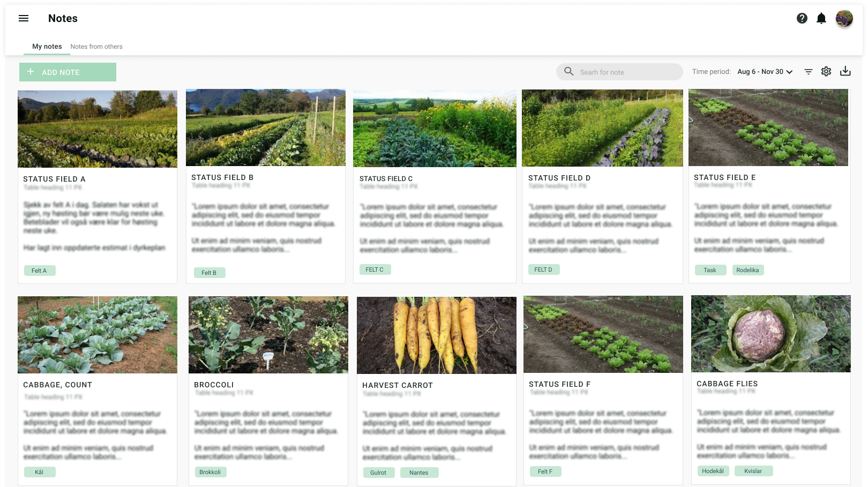Click the magnifier search icon
Viewport: 868px width, 487px height.
(x=569, y=71)
